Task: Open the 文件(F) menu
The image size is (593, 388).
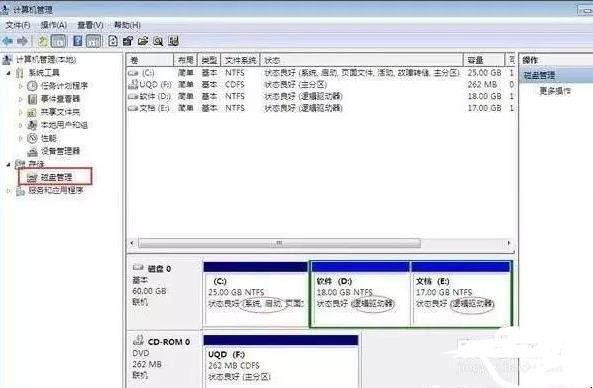Action: coord(18,25)
